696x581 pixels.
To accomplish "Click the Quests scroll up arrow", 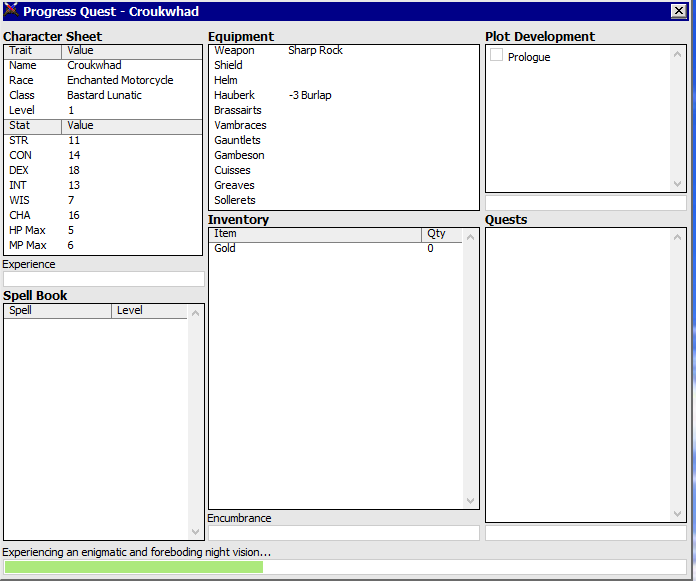I will coord(677,237).
